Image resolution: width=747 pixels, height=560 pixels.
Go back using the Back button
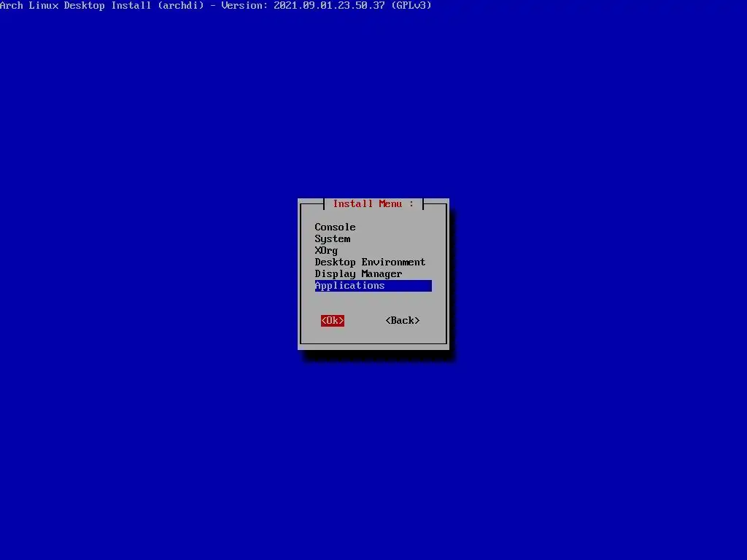click(403, 321)
